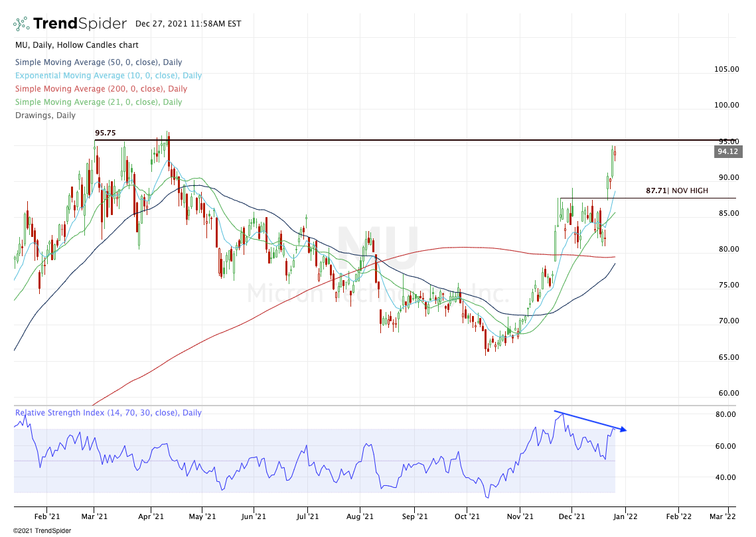Toggle the Drawings, Daily legend entry
The height and width of the screenshot is (537, 756).
(x=44, y=115)
